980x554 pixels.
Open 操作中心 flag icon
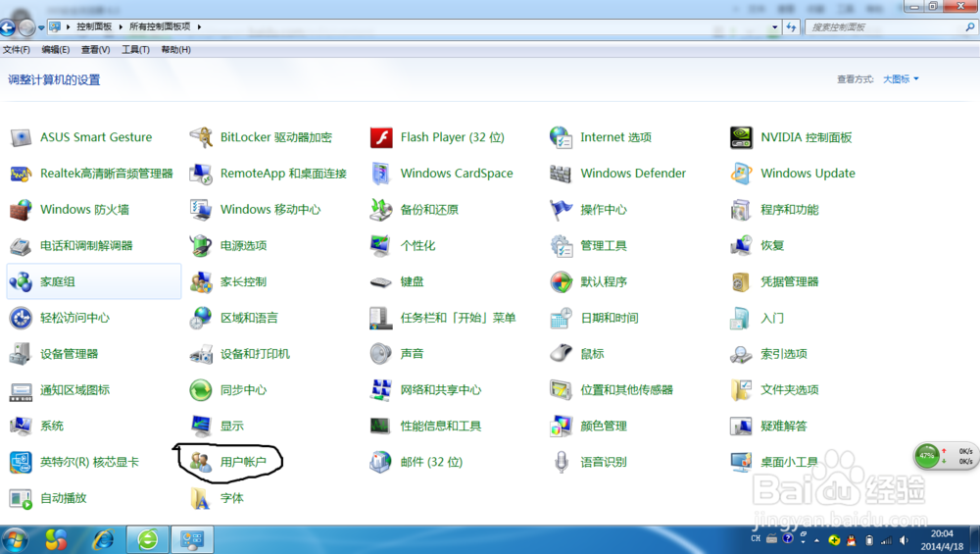(561, 210)
